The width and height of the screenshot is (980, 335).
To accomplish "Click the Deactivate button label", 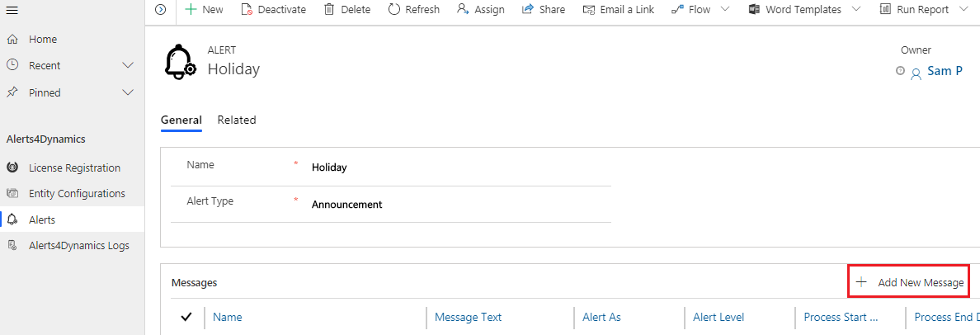I will (x=282, y=9).
